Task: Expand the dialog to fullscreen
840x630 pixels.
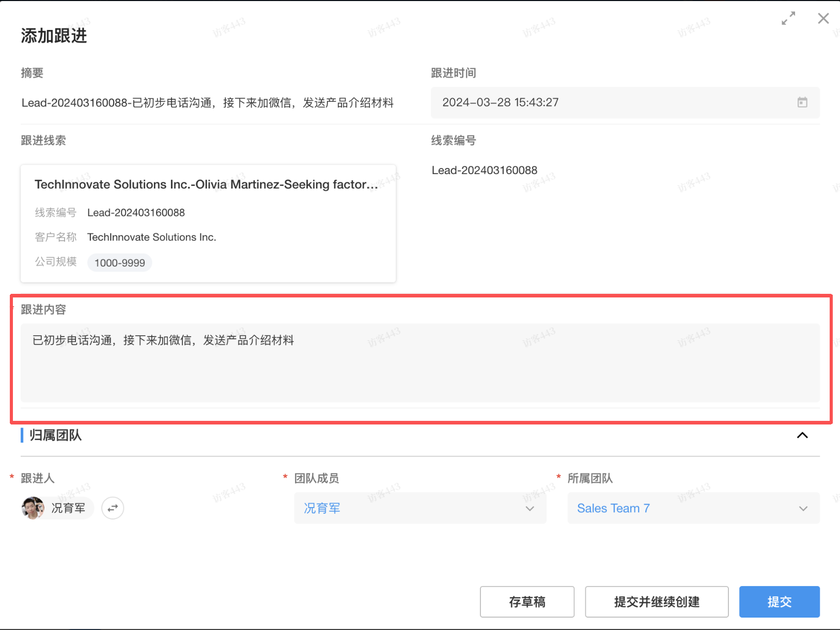Action: pyautogui.click(x=788, y=19)
